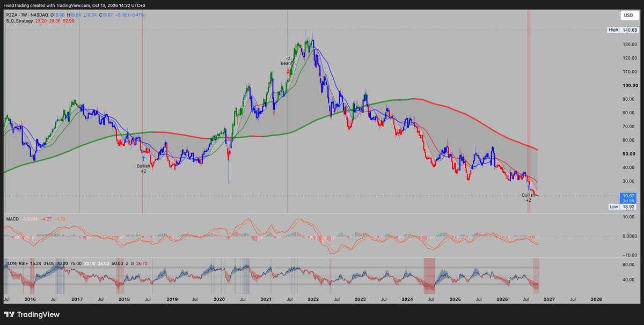Click the 2017 label on time axis

click(x=77, y=299)
